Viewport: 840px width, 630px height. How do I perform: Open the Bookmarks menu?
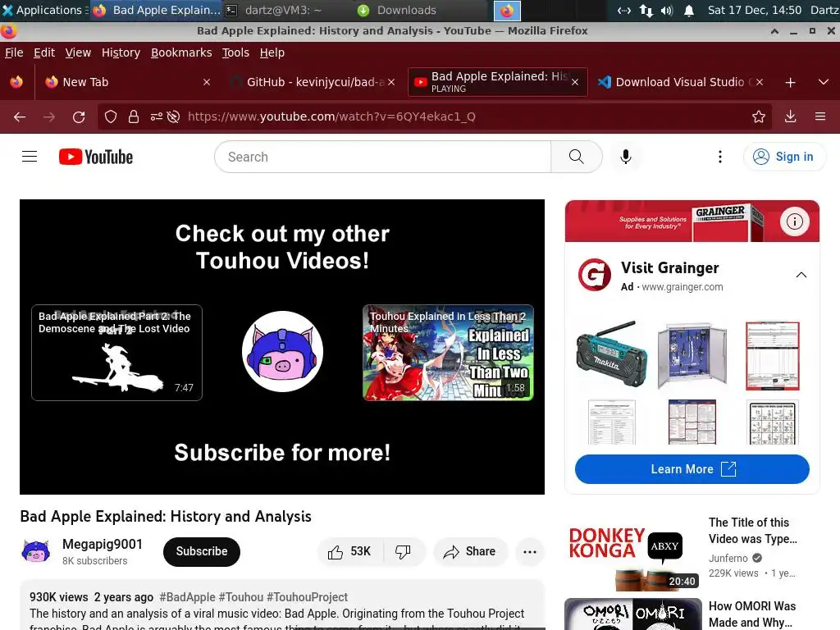(181, 52)
